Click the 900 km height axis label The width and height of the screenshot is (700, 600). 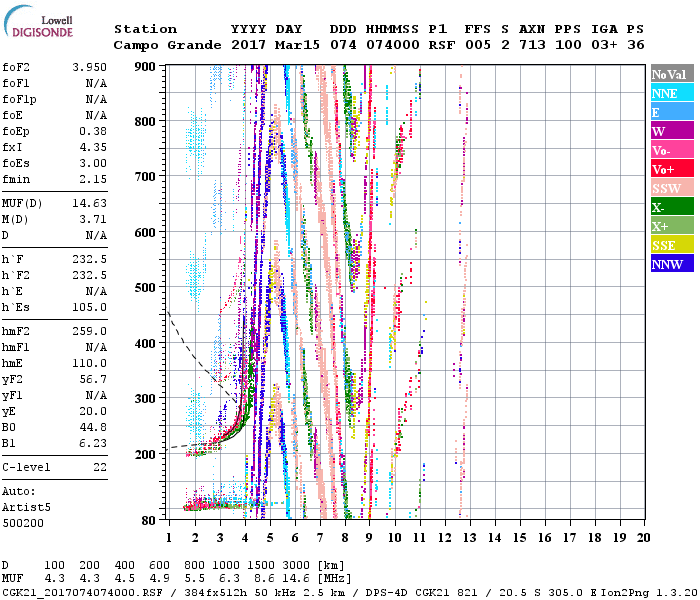147,67
